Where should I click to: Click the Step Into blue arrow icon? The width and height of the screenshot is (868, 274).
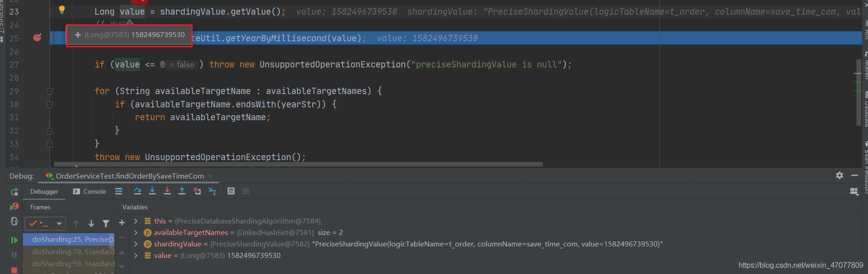click(x=152, y=191)
